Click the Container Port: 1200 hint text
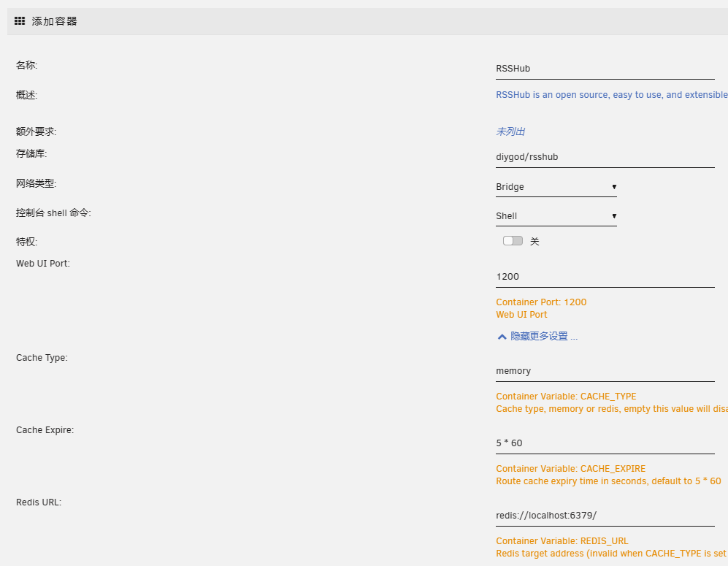728x566 pixels. tap(541, 302)
